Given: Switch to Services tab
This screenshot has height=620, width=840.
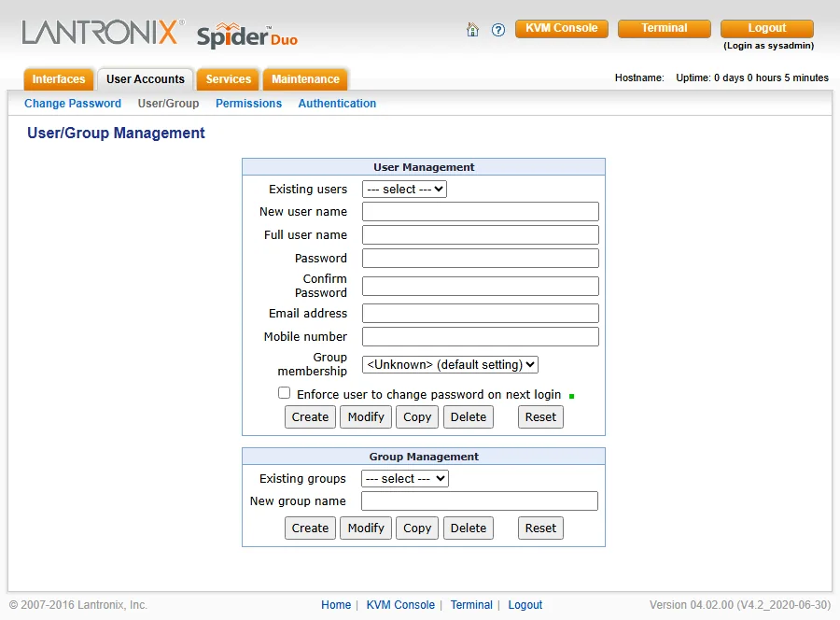Looking at the screenshot, I should click(x=229, y=79).
